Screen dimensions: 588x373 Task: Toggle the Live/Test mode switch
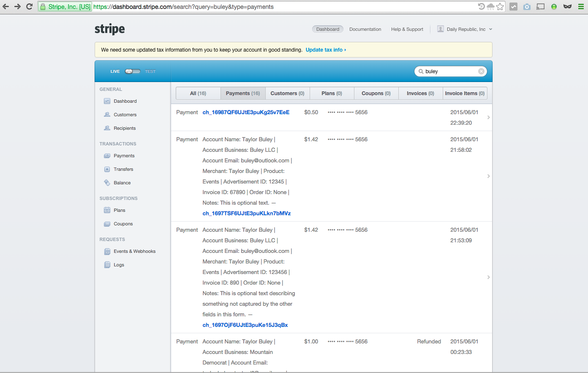point(133,71)
